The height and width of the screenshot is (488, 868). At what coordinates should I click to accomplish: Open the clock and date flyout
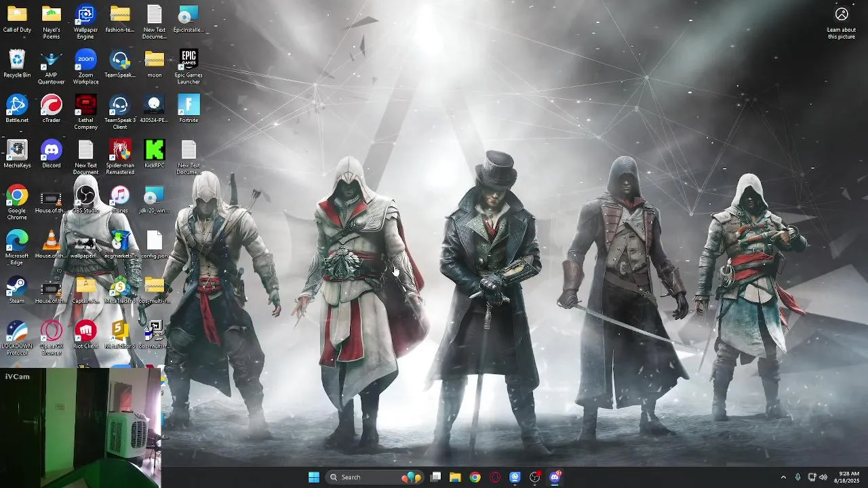[848, 477]
